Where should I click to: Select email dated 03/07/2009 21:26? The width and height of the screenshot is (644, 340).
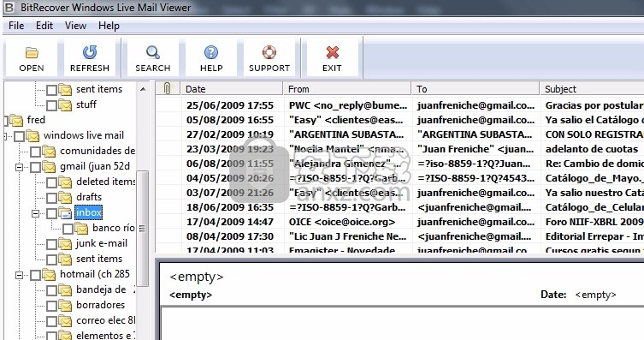[399, 193]
